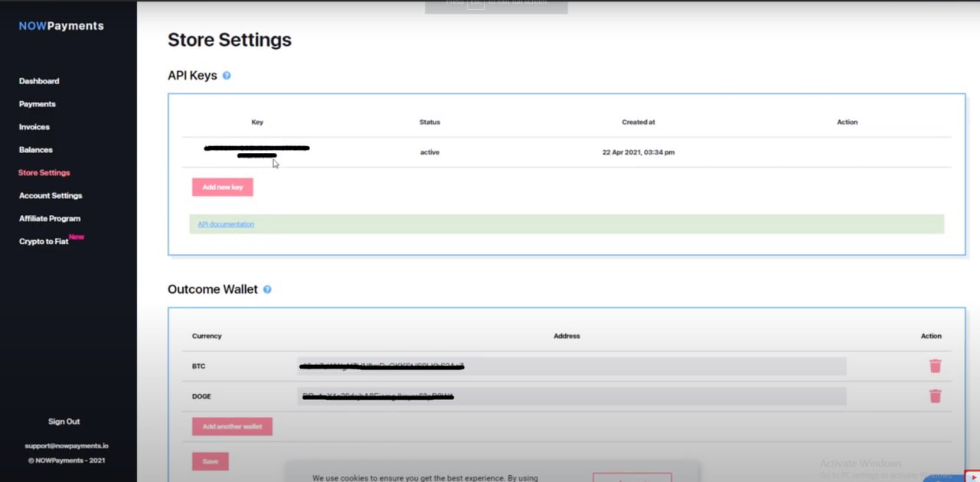Click the 'Action' header in API Keys table

[x=848, y=122]
